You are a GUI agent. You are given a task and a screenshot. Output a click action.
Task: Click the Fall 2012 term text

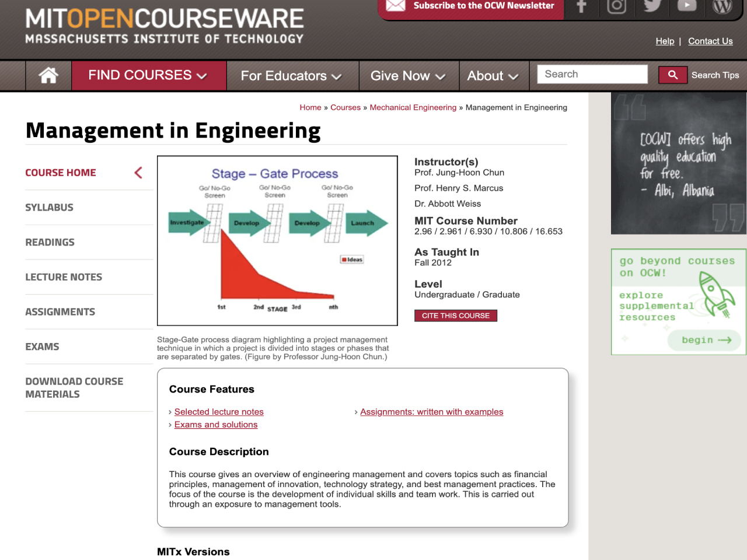(x=433, y=263)
